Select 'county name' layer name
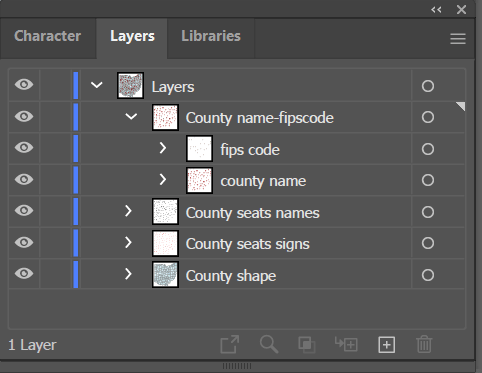 pos(263,181)
